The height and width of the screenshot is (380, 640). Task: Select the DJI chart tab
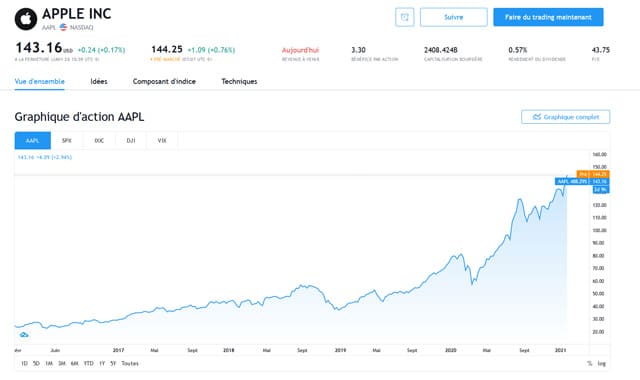click(x=131, y=140)
